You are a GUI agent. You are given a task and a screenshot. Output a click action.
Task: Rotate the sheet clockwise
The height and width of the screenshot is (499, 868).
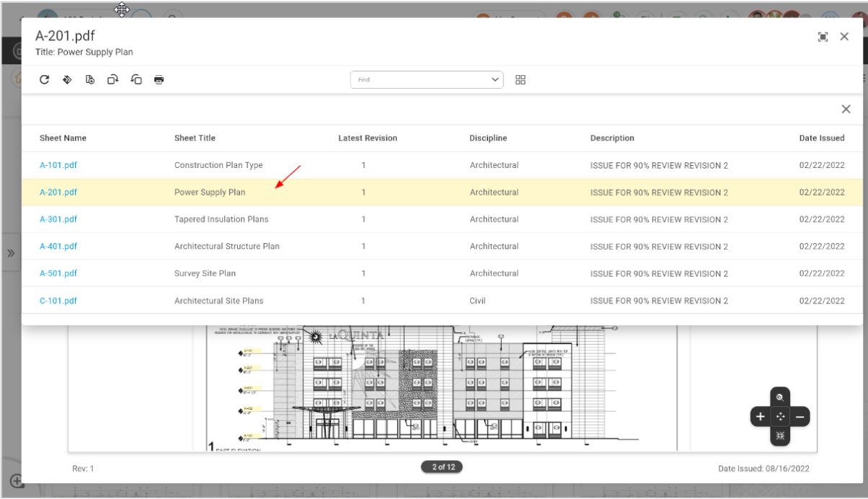tap(113, 79)
